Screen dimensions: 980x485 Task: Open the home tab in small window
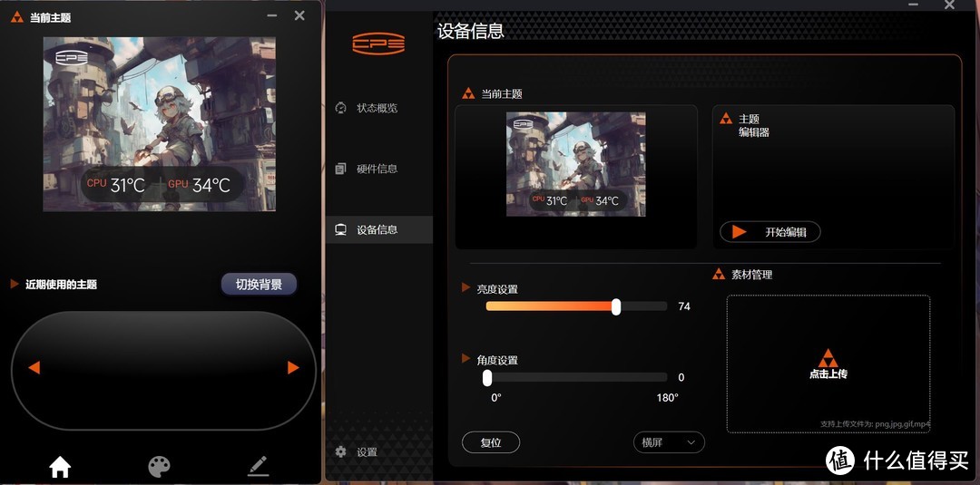point(60,466)
